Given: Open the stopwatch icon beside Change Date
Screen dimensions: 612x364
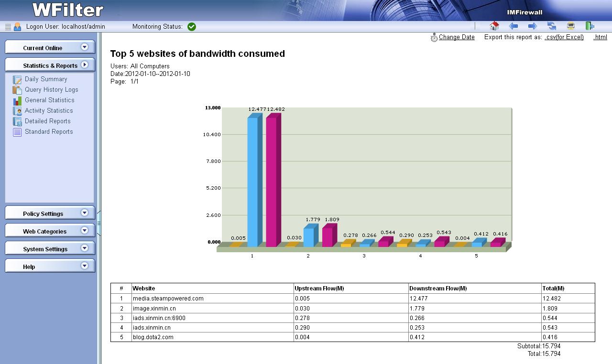Looking at the screenshot, I should click(x=434, y=38).
